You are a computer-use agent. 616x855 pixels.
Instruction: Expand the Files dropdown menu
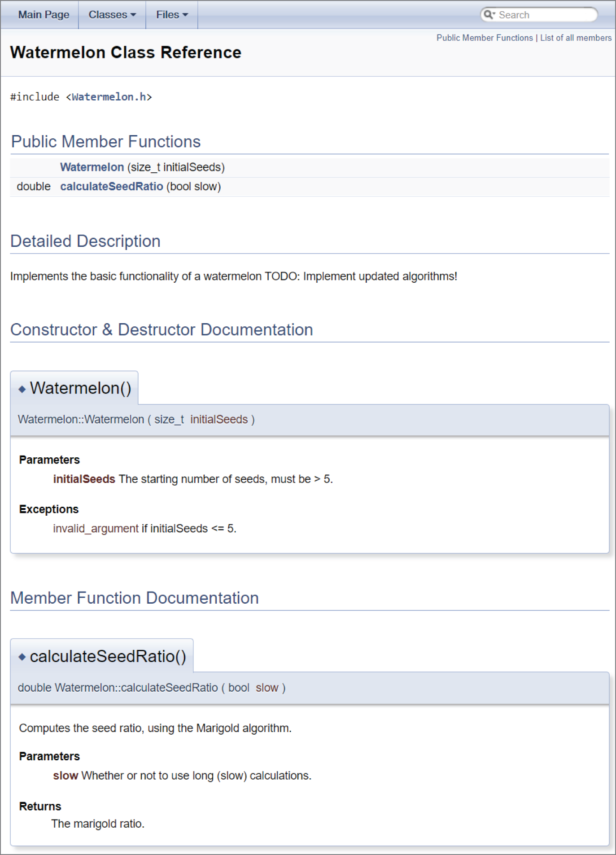(171, 15)
